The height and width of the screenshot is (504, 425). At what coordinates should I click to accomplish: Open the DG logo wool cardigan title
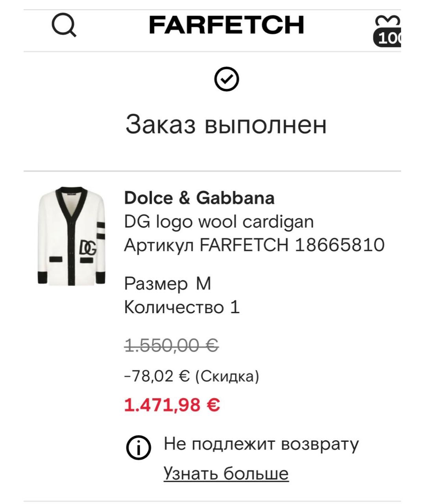pyautogui.click(x=219, y=222)
